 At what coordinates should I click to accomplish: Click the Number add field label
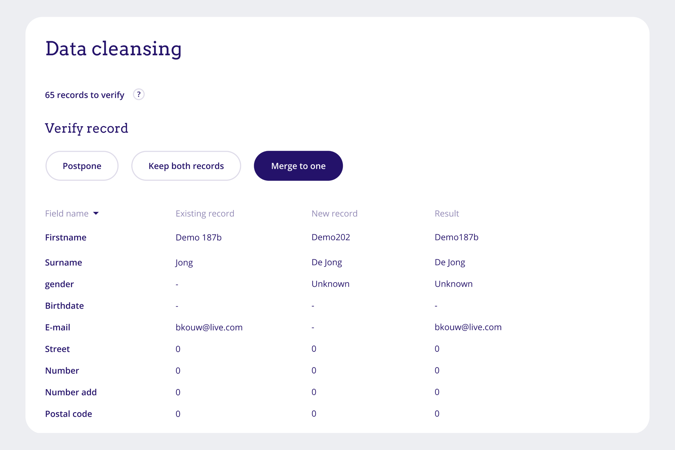pos(71,392)
